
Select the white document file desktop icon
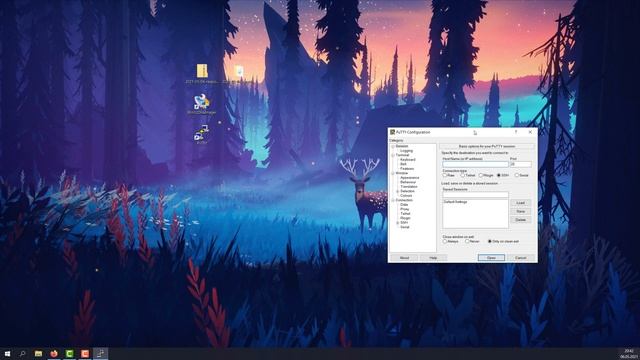click(239, 71)
